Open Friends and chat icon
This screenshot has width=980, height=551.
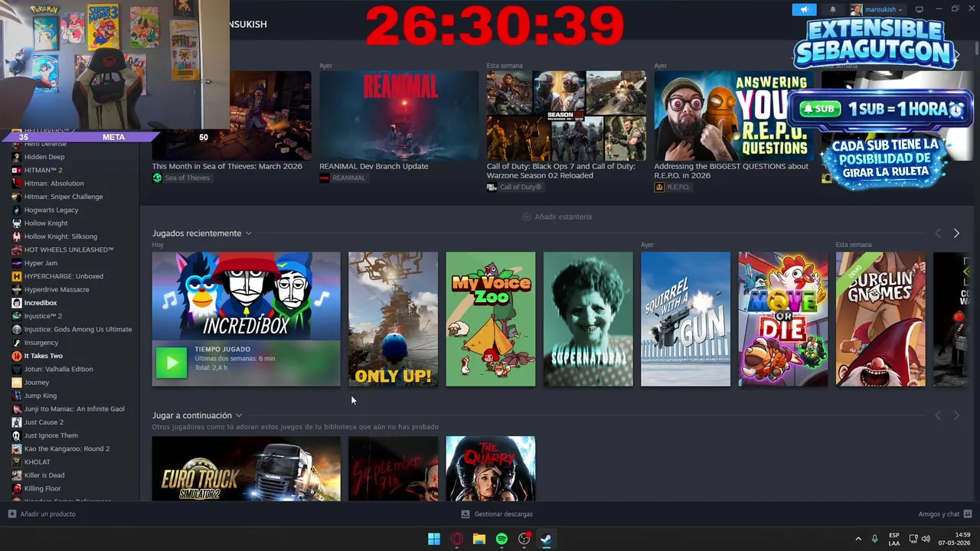[x=968, y=514]
